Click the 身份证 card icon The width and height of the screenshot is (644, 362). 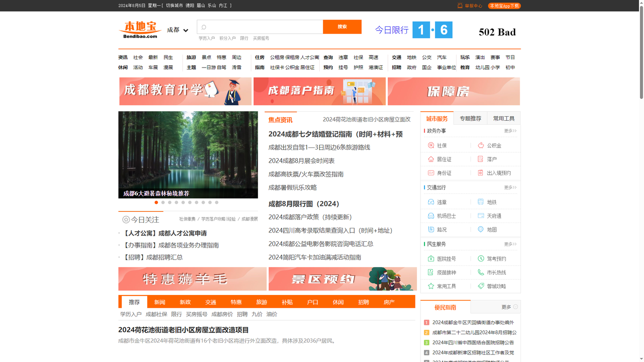tap(431, 173)
